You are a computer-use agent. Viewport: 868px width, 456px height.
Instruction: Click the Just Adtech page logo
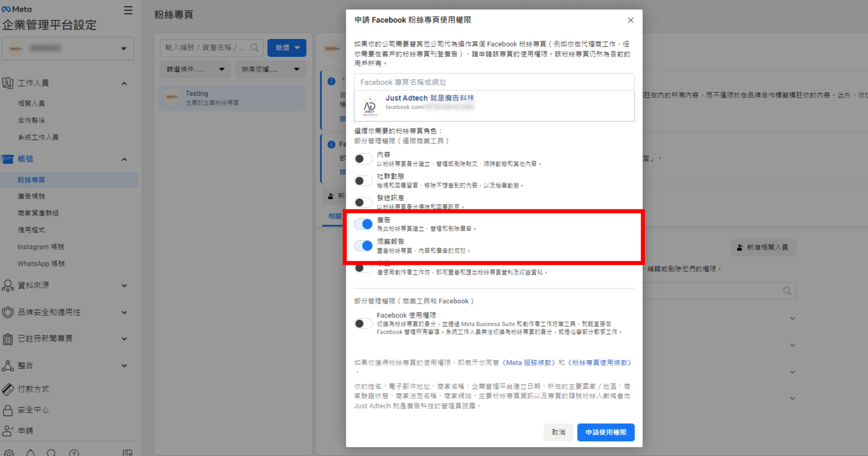(370, 106)
